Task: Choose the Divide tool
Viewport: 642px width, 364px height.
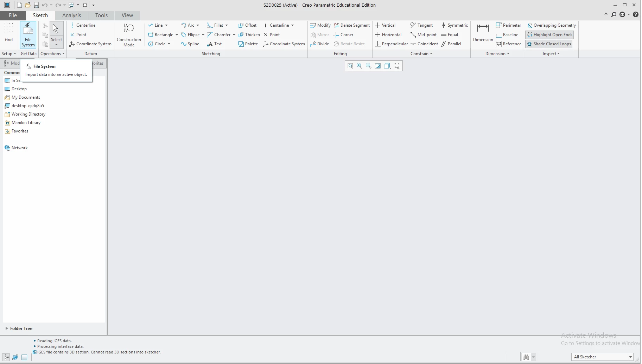Action: pyautogui.click(x=319, y=44)
